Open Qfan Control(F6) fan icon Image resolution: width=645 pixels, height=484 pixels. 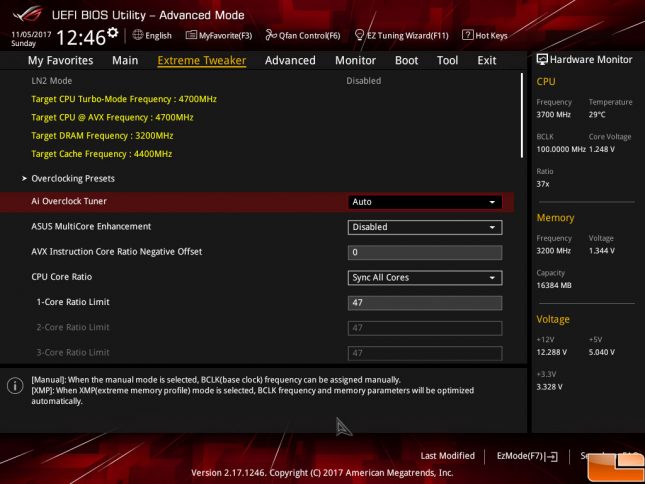(x=271, y=35)
